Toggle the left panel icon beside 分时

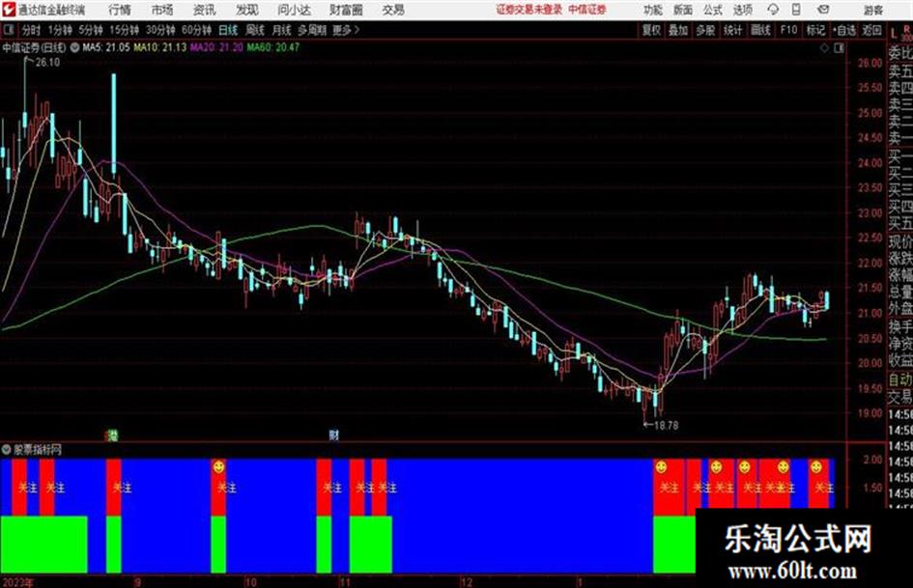[8, 30]
